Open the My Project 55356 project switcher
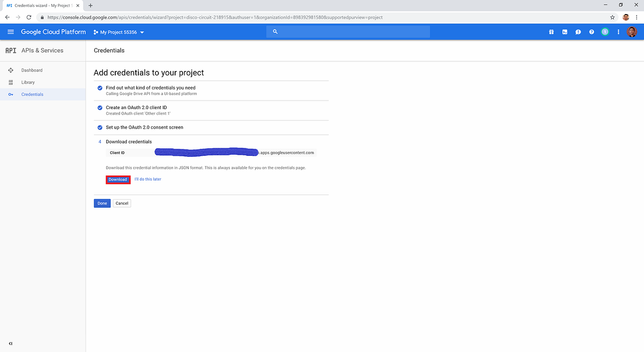Screen dimensions: 644x352 [x=119, y=32]
